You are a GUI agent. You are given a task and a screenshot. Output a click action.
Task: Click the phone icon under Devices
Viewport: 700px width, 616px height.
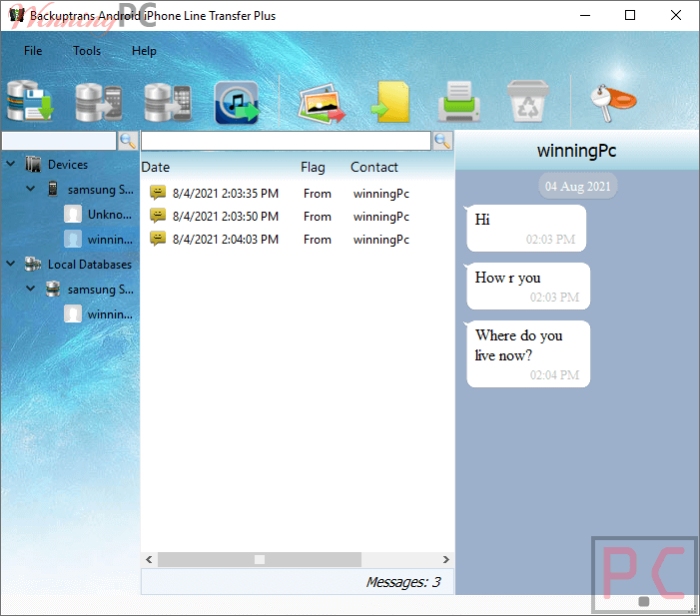tap(53, 189)
